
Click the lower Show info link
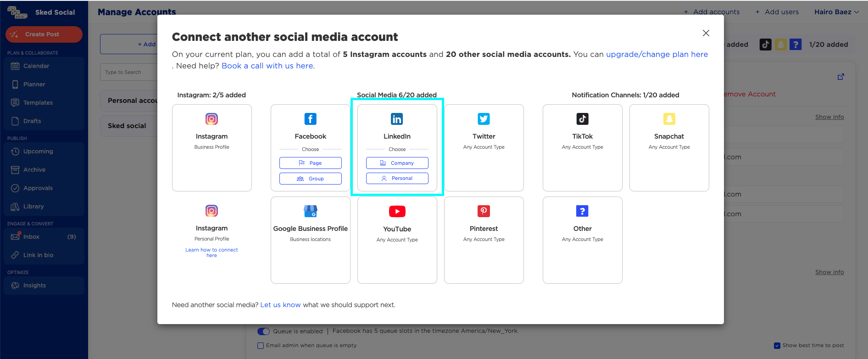point(829,272)
